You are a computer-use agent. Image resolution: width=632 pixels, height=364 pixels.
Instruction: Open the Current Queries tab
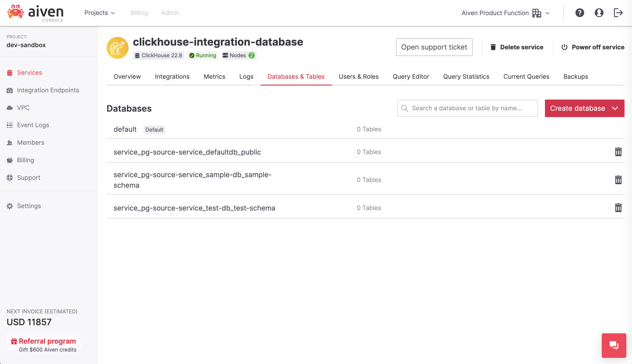coord(526,77)
